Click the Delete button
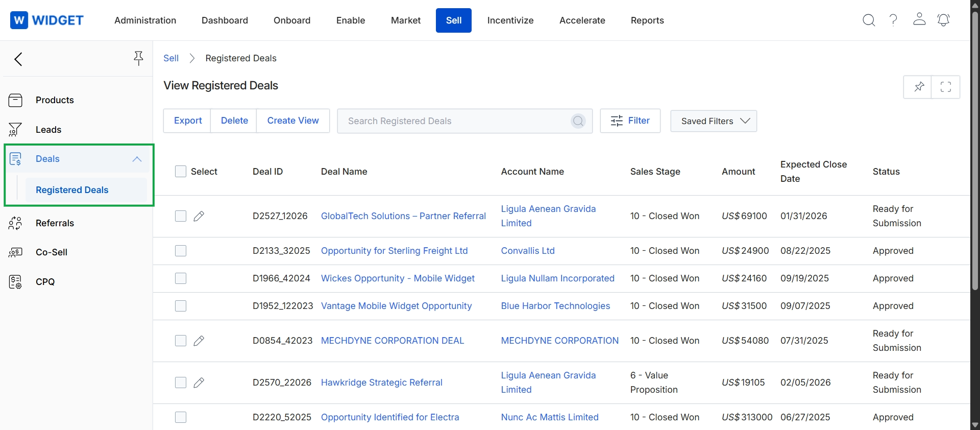 pos(234,121)
